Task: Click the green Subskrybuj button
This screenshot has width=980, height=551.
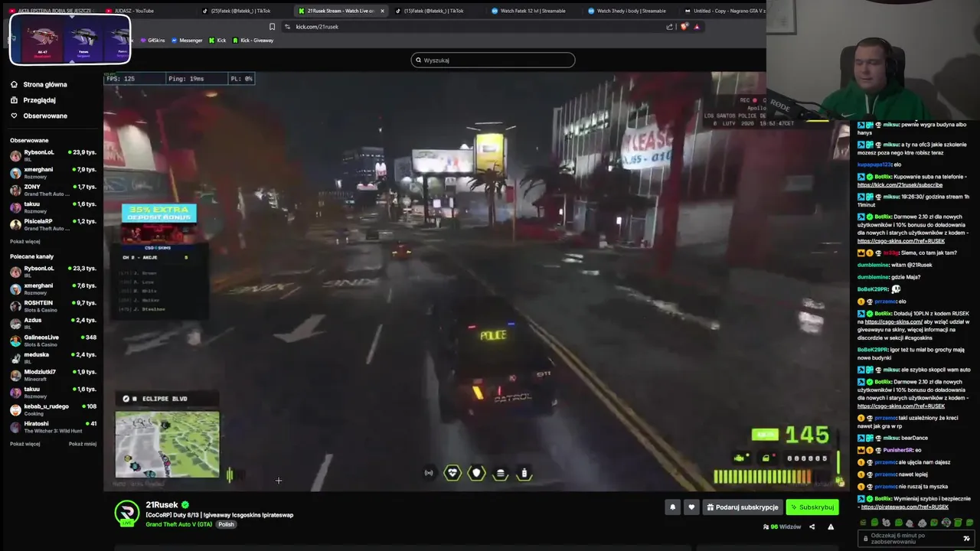Action: coord(812,507)
